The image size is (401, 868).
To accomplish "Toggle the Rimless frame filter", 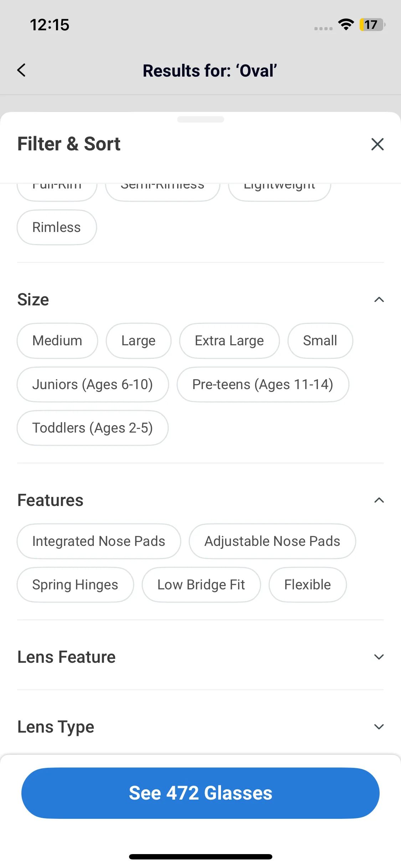I will click(x=57, y=227).
